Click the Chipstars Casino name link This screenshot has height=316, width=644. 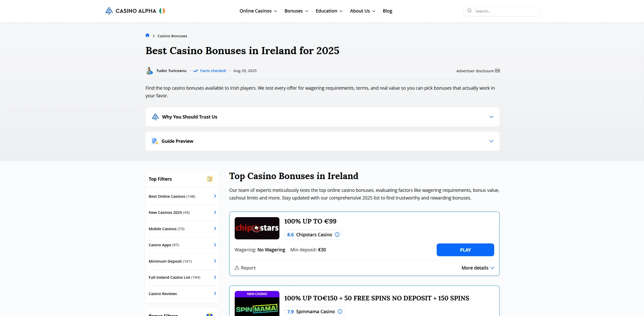[x=314, y=235]
